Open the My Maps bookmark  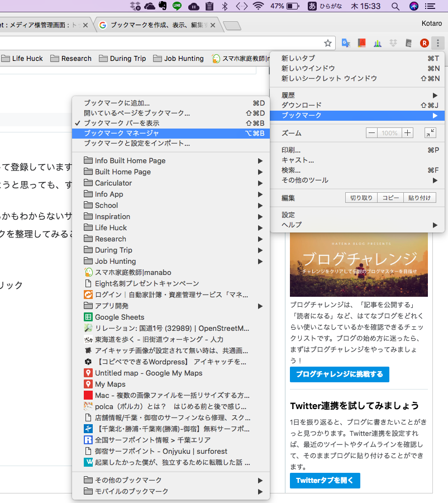pos(171,384)
